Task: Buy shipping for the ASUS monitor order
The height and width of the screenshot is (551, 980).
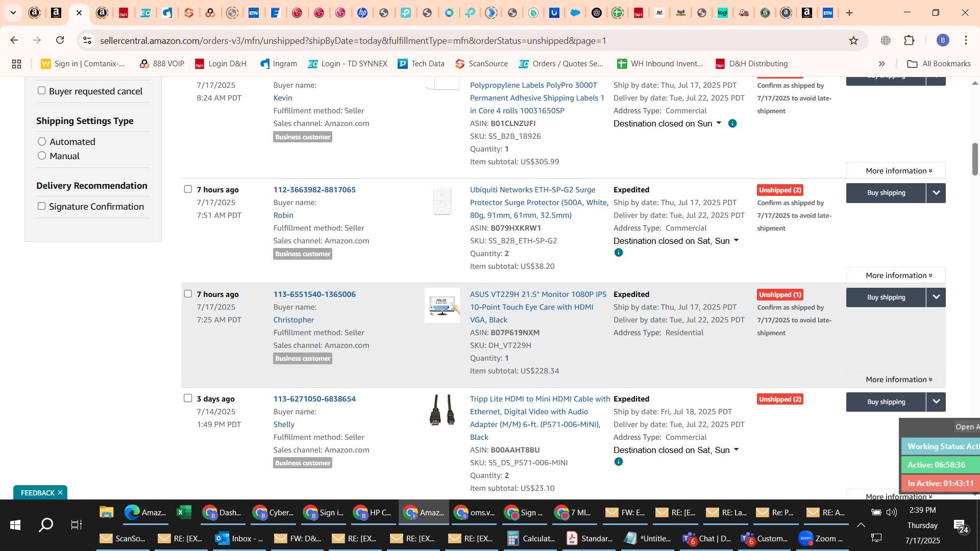Action: pyautogui.click(x=886, y=297)
